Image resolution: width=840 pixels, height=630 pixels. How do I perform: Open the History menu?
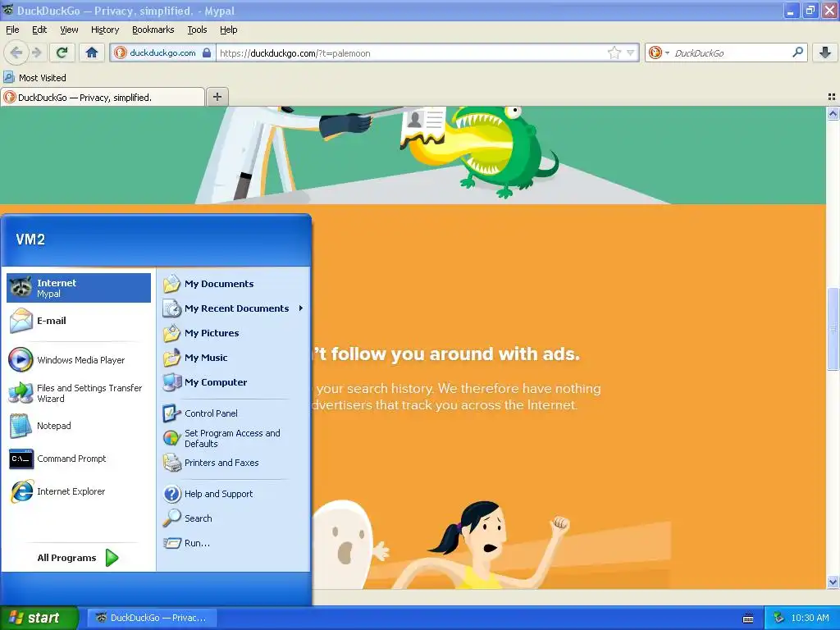click(x=105, y=30)
